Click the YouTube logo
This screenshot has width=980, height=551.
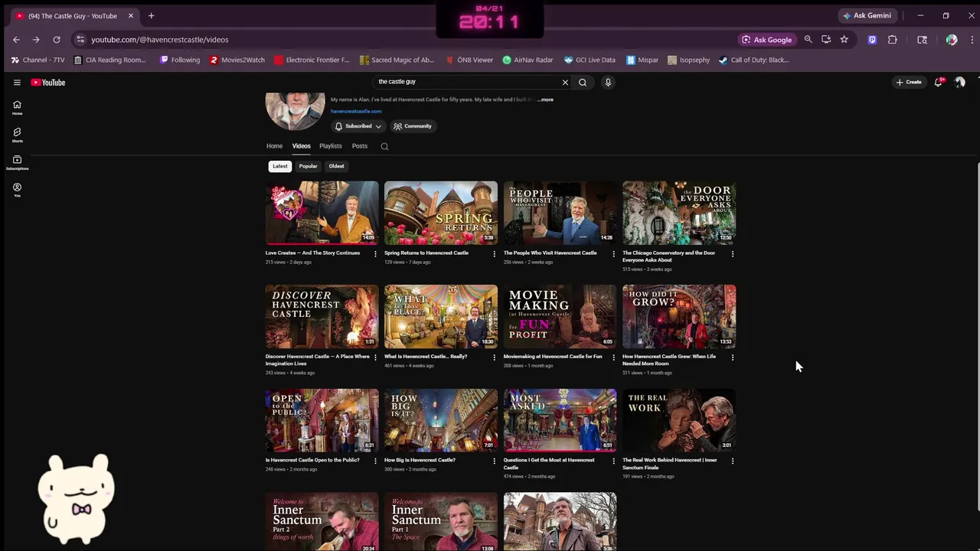[48, 83]
